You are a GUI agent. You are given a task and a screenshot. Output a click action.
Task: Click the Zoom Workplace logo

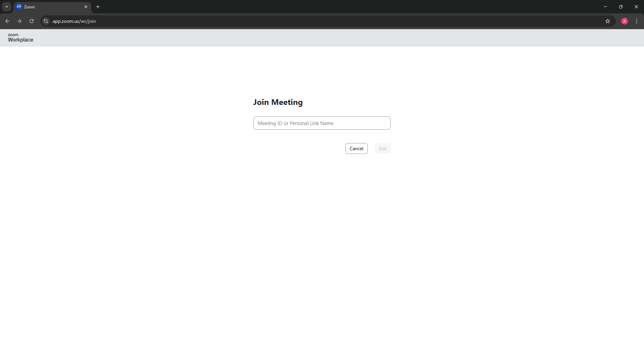pos(20,38)
